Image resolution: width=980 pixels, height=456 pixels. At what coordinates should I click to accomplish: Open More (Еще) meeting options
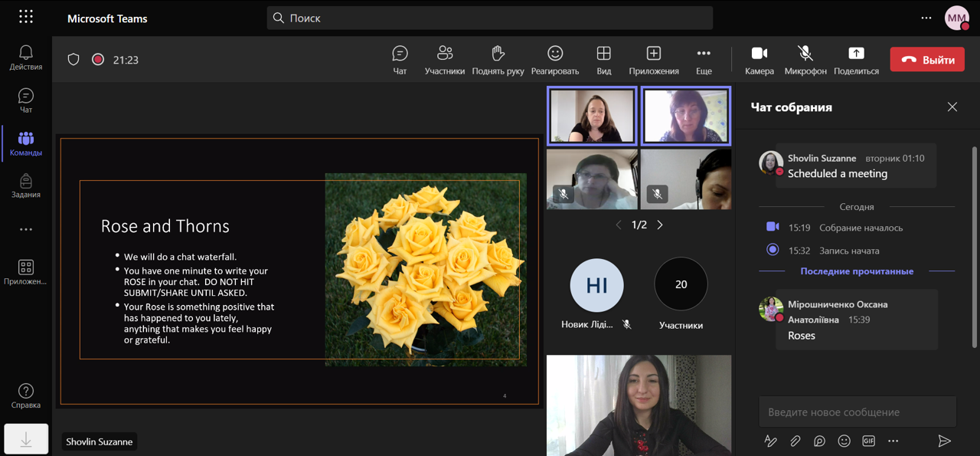coord(704,60)
